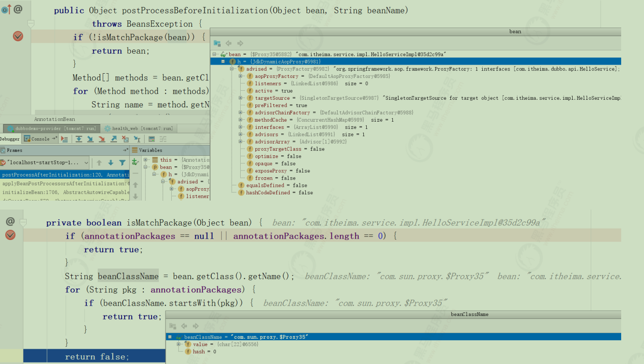Viewport: 644px width, 364px height.
Task: Click the red Force Step Into icon
Action: (102, 139)
